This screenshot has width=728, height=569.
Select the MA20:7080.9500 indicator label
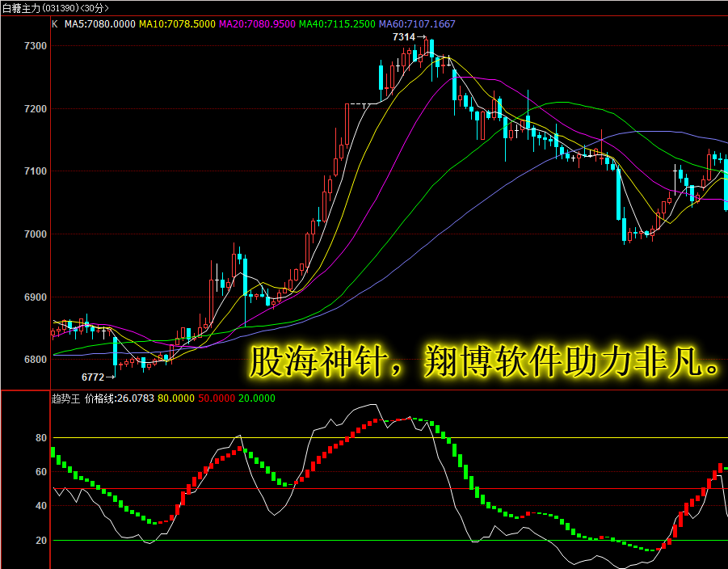coord(257,24)
